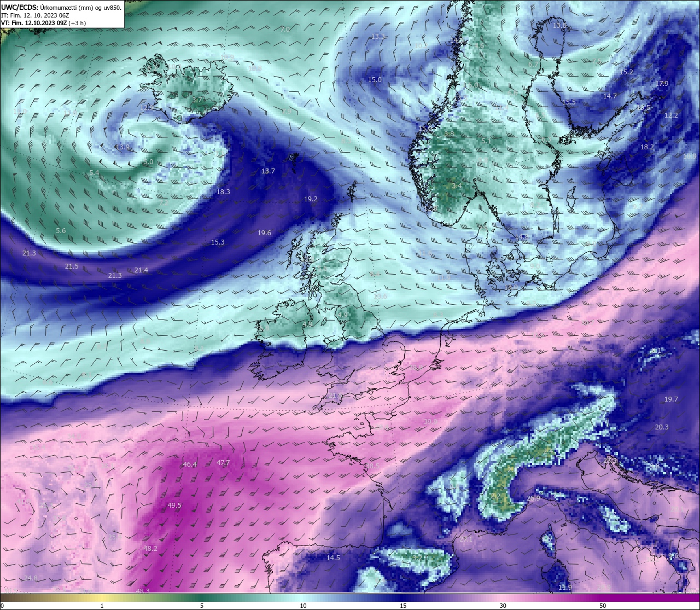Click the 3.4 value over southern Norway
700x610 pixels.
456,186
